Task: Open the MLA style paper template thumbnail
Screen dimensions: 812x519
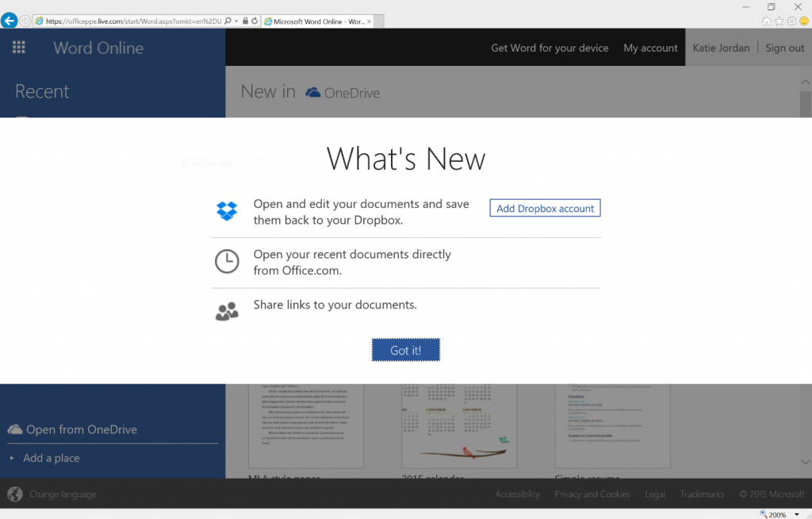Action: click(305, 426)
